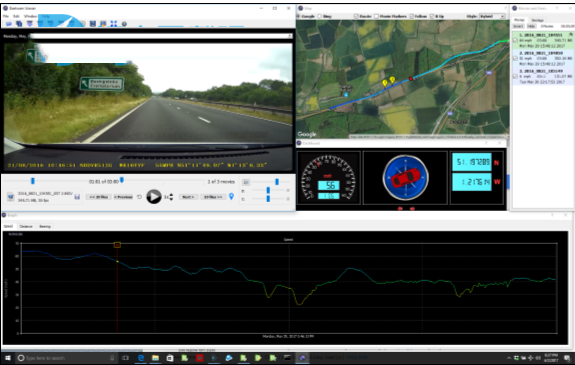Click the round help icon in toolbar

(x=124, y=24)
